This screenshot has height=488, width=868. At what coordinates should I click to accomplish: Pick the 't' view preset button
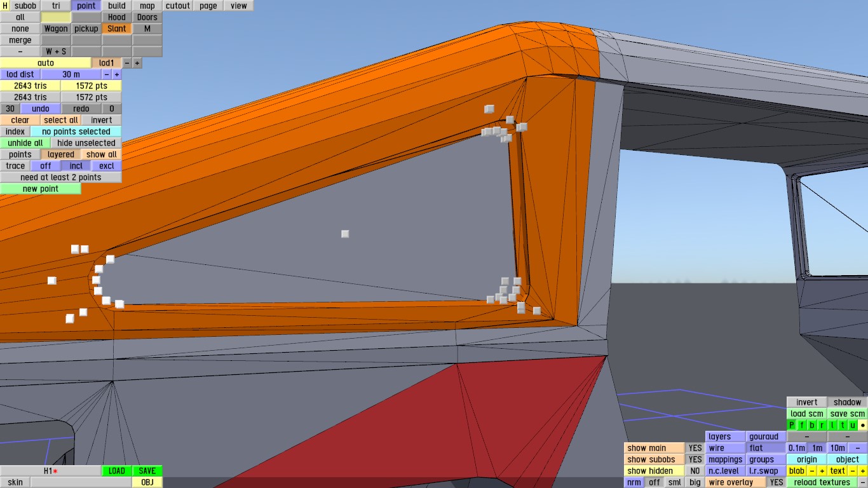pos(843,425)
